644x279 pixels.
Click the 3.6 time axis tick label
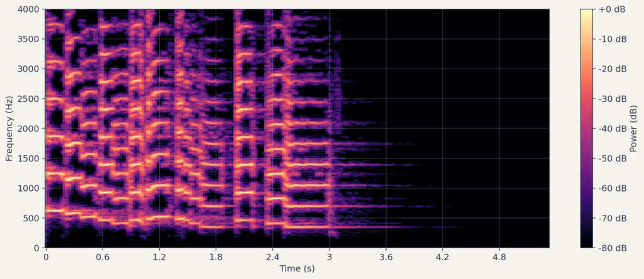click(386, 257)
